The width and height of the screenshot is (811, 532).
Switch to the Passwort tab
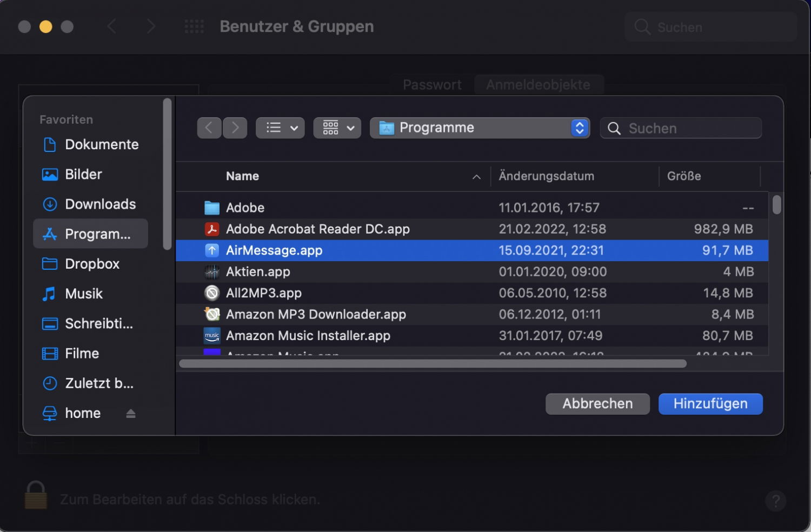tap(432, 85)
